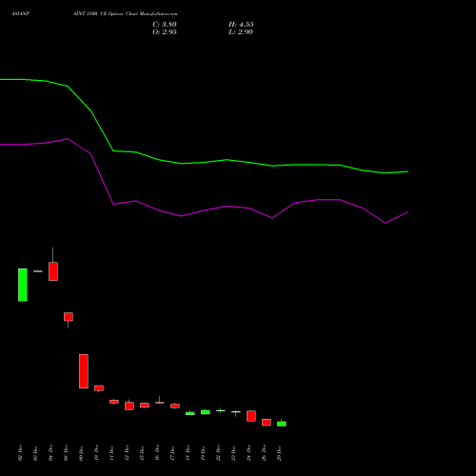The width and height of the screenshot is (476, 476).
Task: Select the 24 Dec date label
Action: pyautogui.click(x=249, y=453)
